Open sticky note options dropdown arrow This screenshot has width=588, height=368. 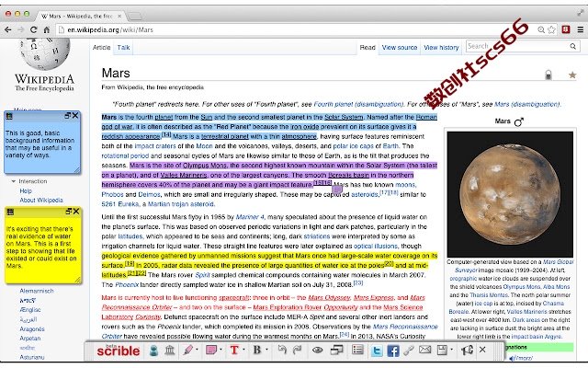(220, 350)
